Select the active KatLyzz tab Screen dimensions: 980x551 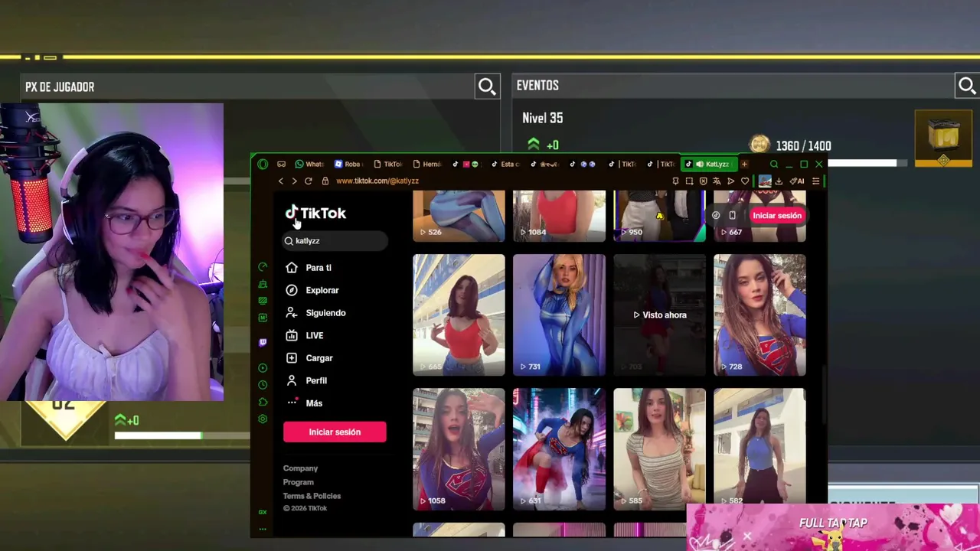click(708, 164)
